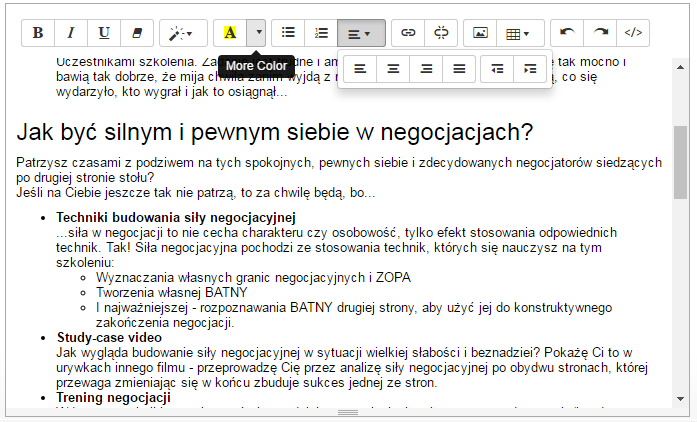
Task: Outdent the paragraph
Action: [497, 69]
